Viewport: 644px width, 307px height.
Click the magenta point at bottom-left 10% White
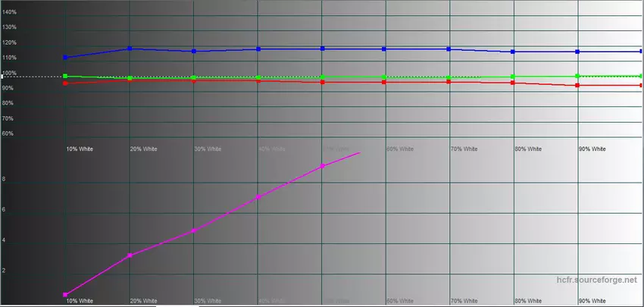click(66, 294)
